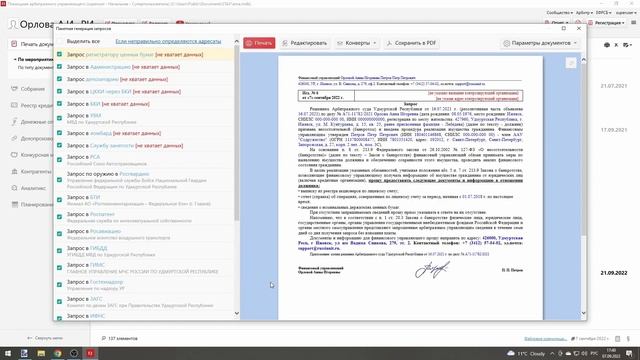This screenshot has height=360, width=640.
Task: Click the document preview scroll down arrow
Action: click(583, 313)
